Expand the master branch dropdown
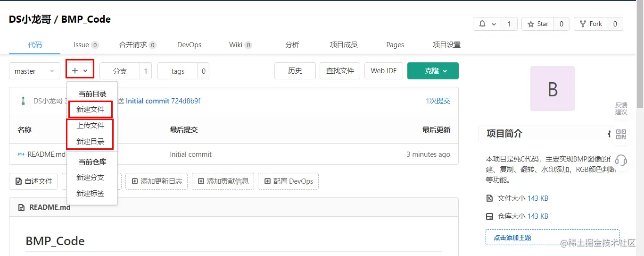The image size is (644, 256). click(34, 71)
